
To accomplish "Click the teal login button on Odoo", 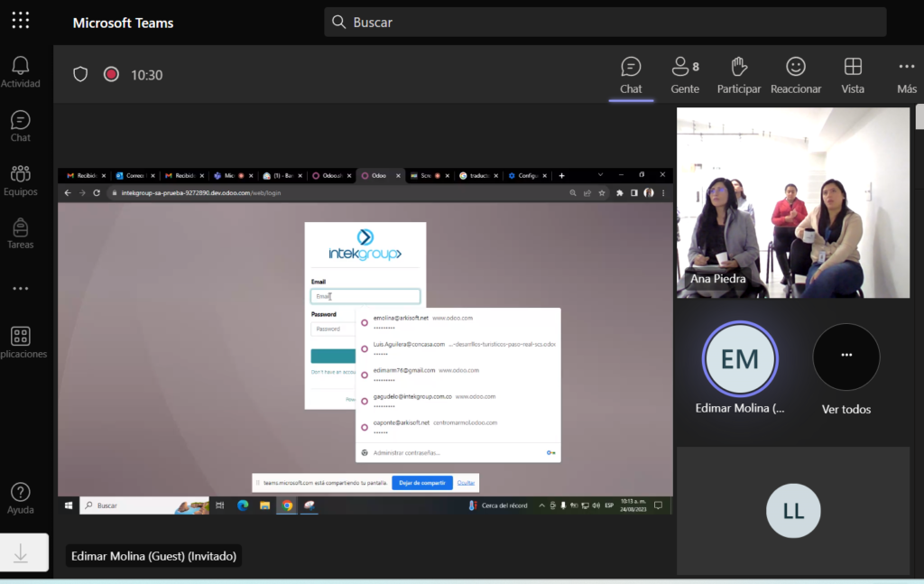I will pos(334,356).
